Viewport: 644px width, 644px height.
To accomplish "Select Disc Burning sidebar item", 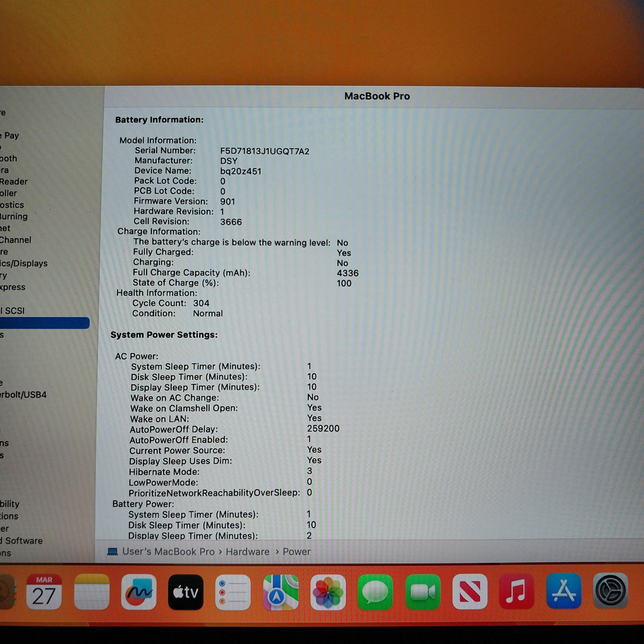I will 14,217.
